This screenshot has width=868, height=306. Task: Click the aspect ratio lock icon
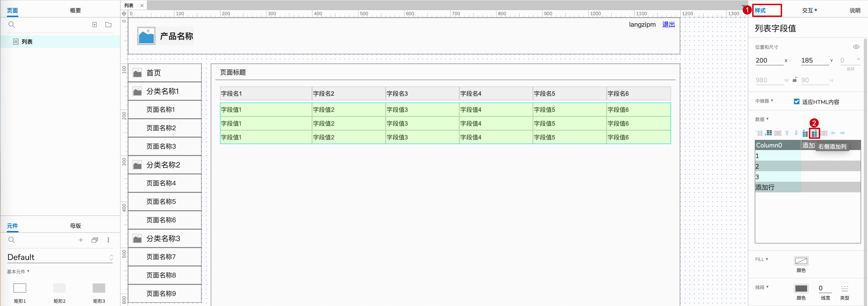coord(795,80)
